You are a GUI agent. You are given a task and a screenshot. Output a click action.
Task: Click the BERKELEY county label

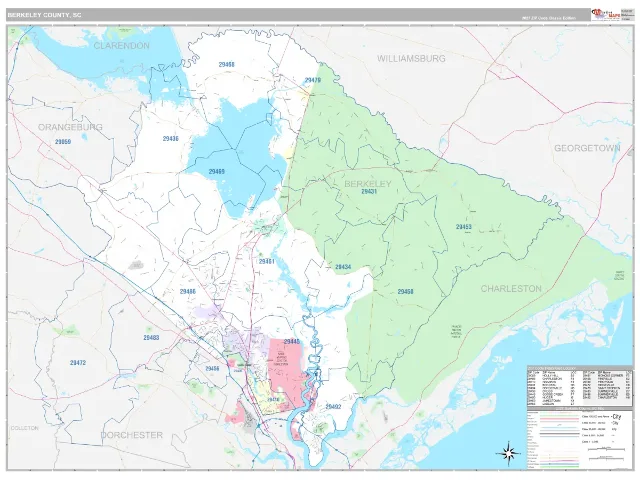(368, 184)
